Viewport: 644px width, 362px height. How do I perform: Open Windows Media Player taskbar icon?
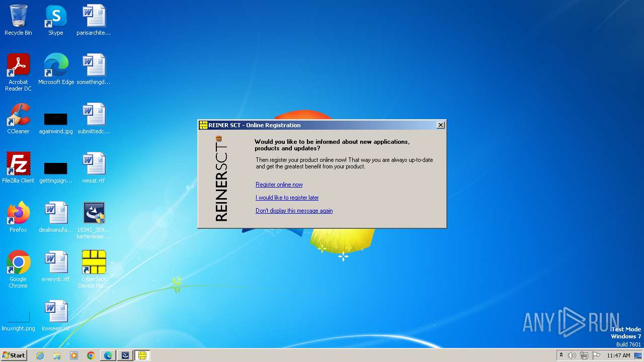74,355
